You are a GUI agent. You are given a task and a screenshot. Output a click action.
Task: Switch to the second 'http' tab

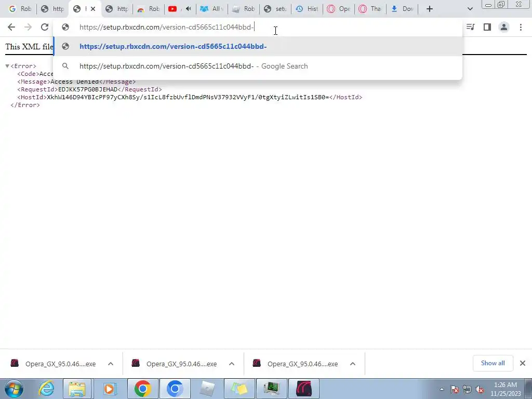52,9
